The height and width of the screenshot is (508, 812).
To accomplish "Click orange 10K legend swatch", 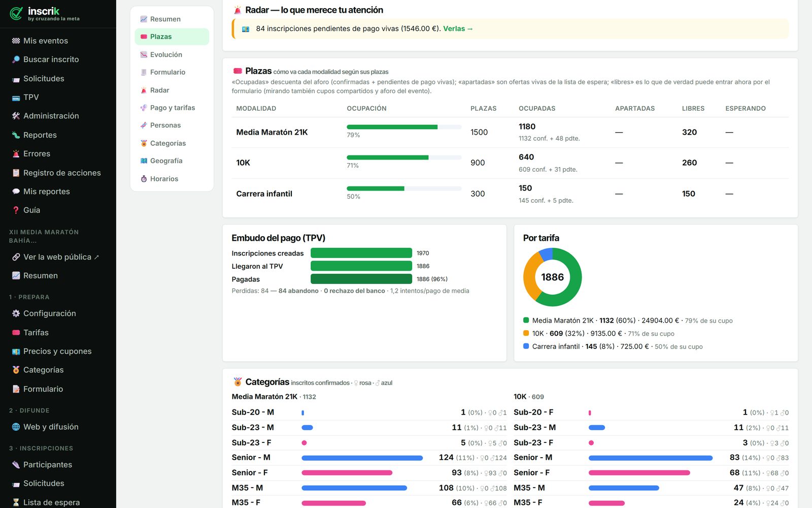I will point(526,333).
